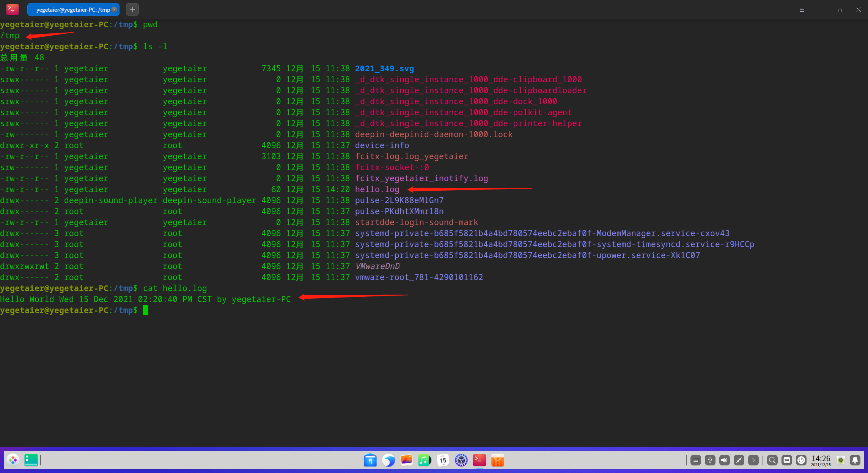Open the notification bell in tray
Image resolution: width=868 pixels, height=473 pixels.
tap(855, 460)
